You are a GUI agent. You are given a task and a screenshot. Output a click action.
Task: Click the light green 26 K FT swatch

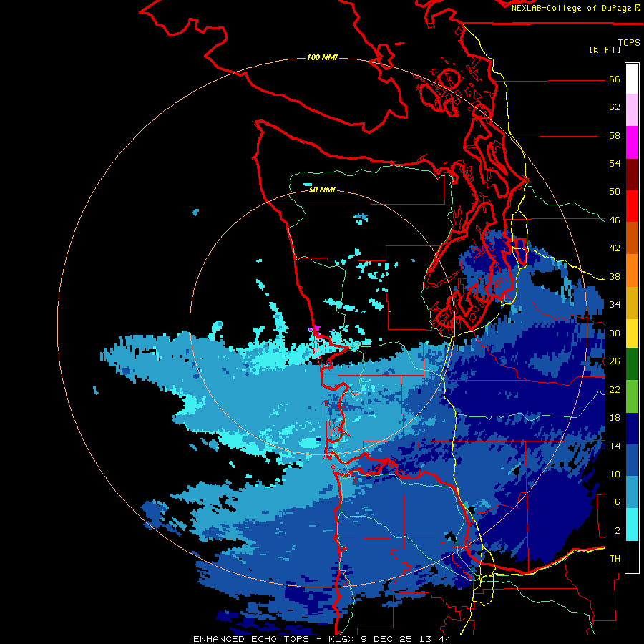coord(632,396)
